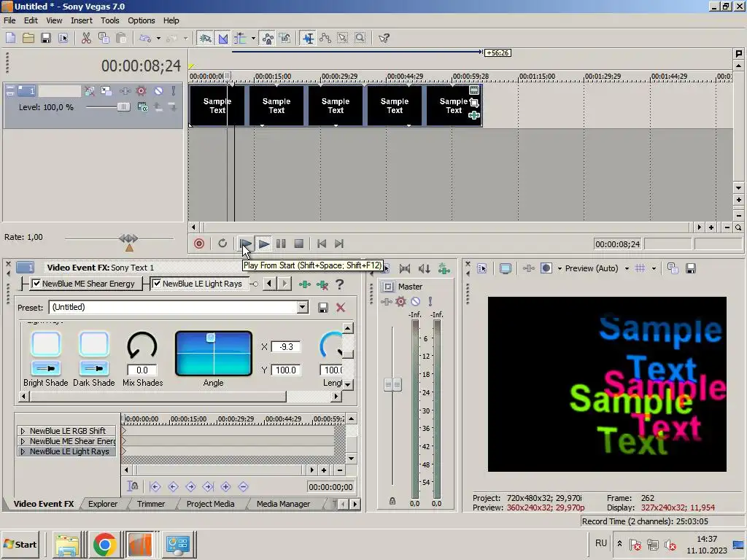Expand NewBlue LE Light Rays keyframe row
Screen dimensions: 747x560
click(23, 451)
